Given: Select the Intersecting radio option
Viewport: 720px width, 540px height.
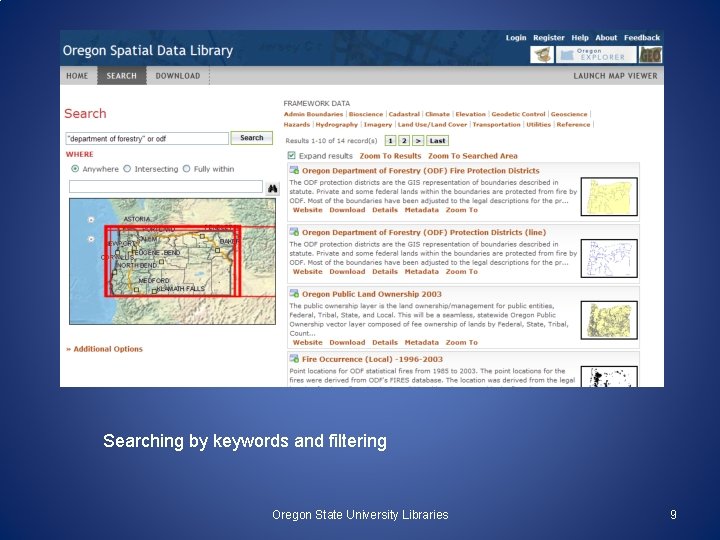Looking at the screenshot, I should pyautogui.click(x=127, y=169).
